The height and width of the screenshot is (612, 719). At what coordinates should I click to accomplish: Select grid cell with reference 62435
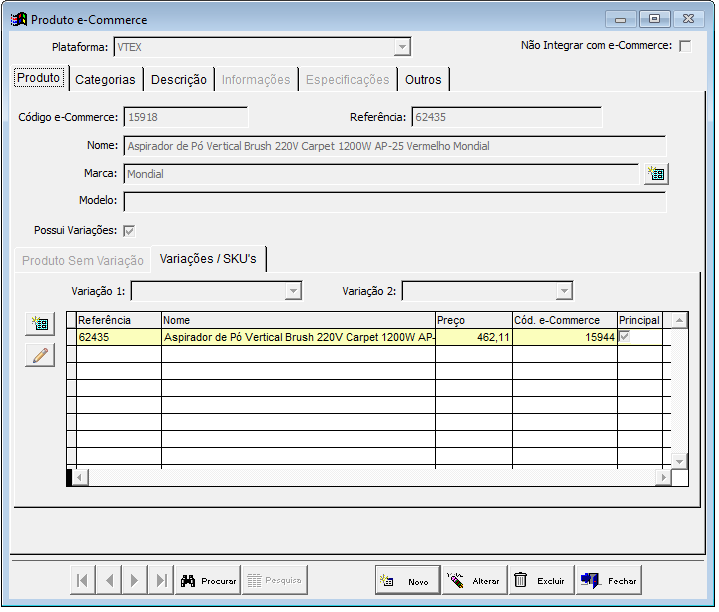click(x=119, y=339)
